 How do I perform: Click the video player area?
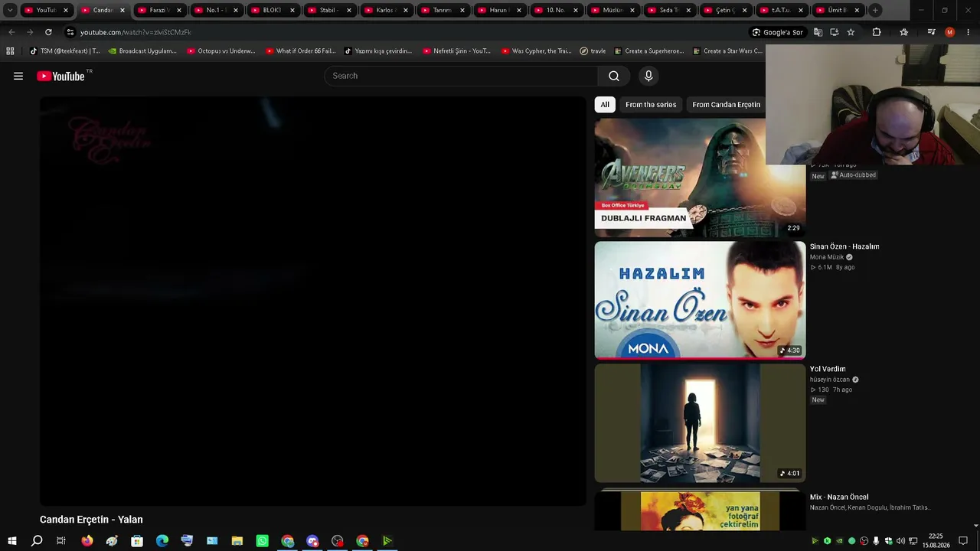point(313,301)
